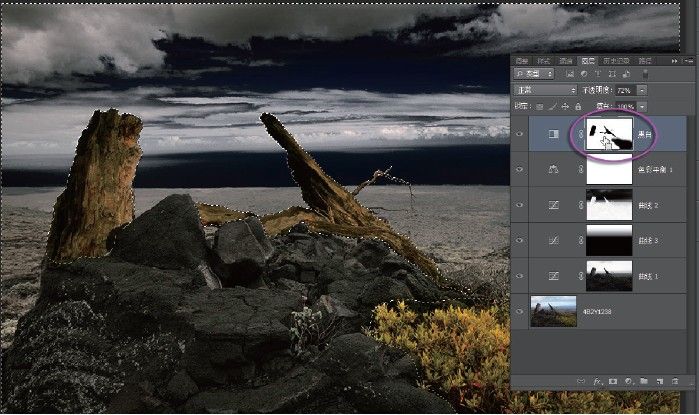699x415 pixels.
Task: Click the link layers icon
Action: pyautogui.click(x=579, y=382)
